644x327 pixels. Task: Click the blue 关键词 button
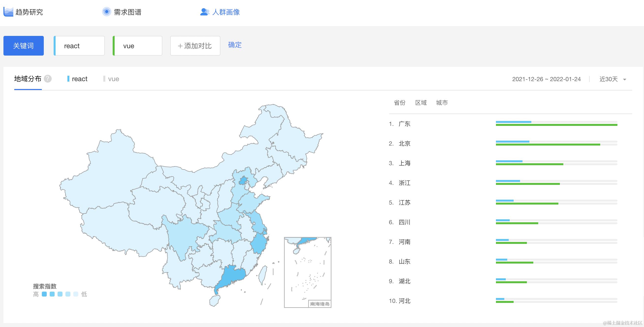[x=24, y=46]
